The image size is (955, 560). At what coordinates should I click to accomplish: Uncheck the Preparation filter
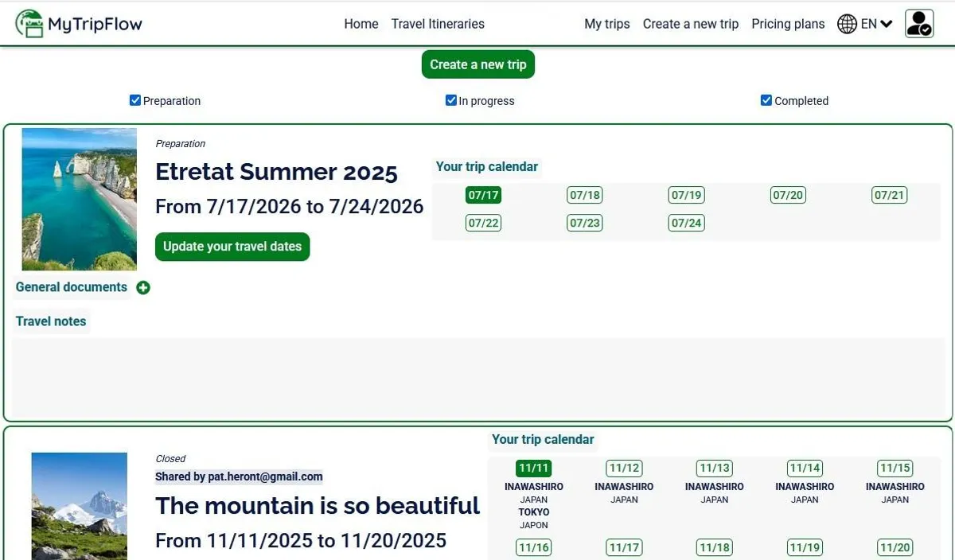(x=135, y=99)
